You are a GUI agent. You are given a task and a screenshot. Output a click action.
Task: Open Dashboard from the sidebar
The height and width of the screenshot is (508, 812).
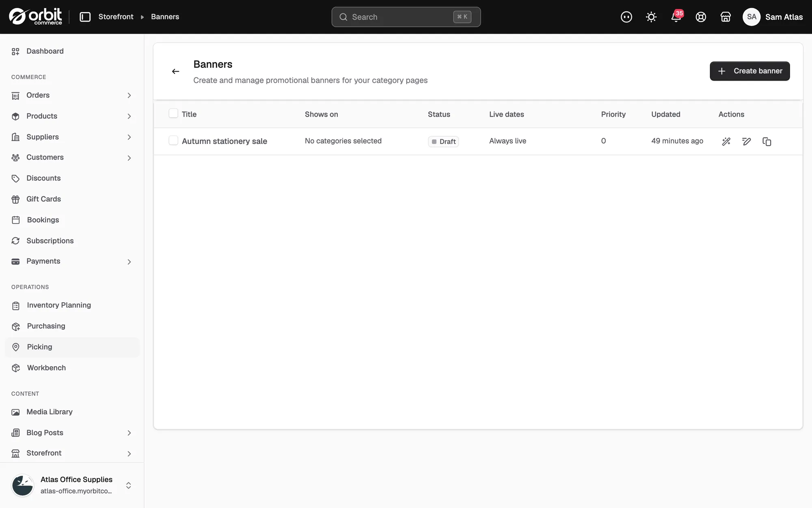click(x=72, y=51)
